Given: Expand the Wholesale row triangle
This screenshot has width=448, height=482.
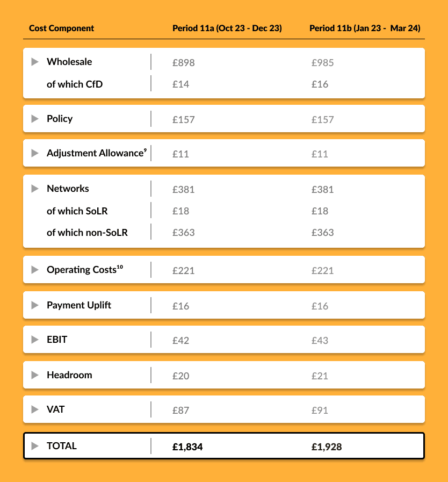Looking at the screenshot, I should 35,62.
